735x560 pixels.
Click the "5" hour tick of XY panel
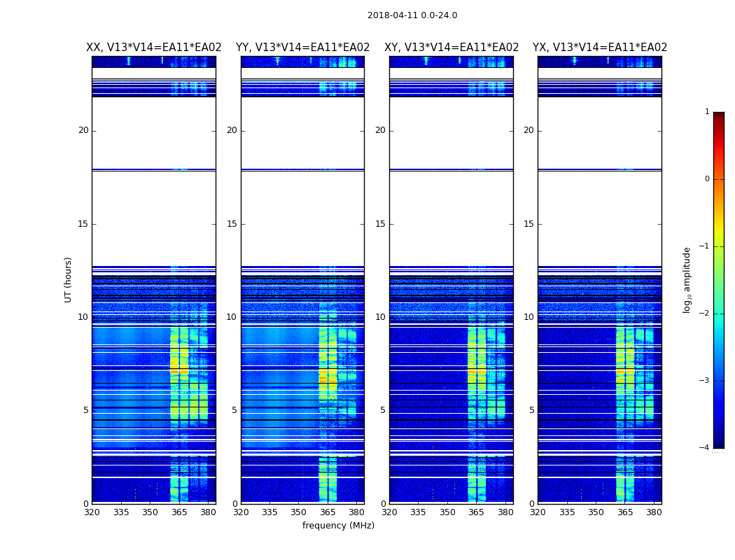pos(382,410)
